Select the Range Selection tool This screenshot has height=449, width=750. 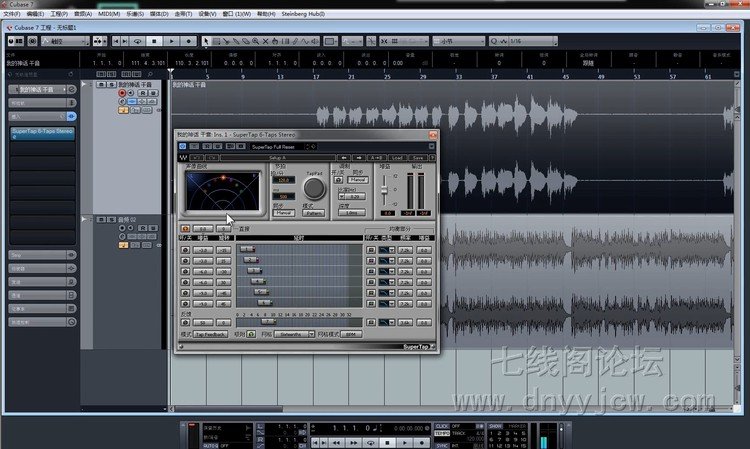pos(216,42)
